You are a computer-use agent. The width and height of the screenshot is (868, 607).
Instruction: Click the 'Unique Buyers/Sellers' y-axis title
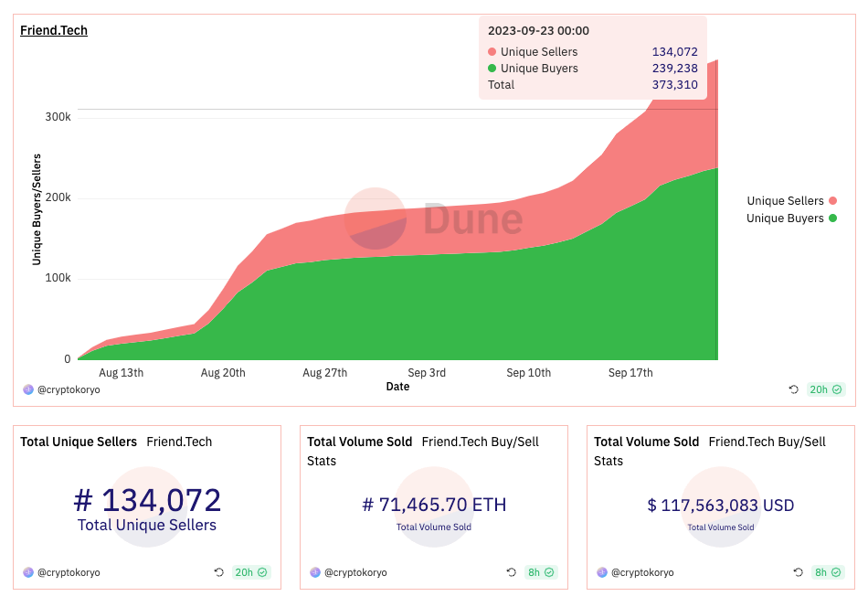tap(37, 209)
